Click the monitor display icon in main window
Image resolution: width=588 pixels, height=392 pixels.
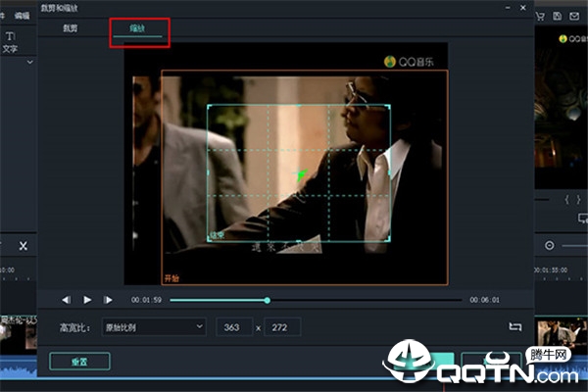click(583, 219)
